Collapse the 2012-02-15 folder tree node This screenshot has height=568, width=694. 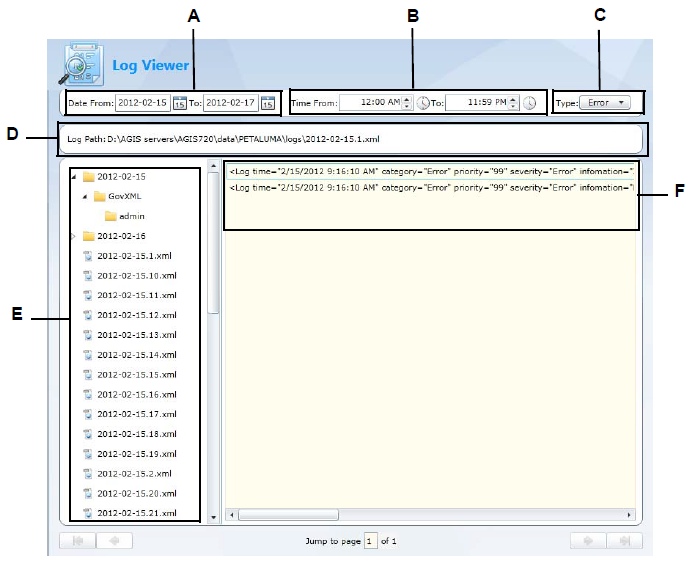point(74,177)
